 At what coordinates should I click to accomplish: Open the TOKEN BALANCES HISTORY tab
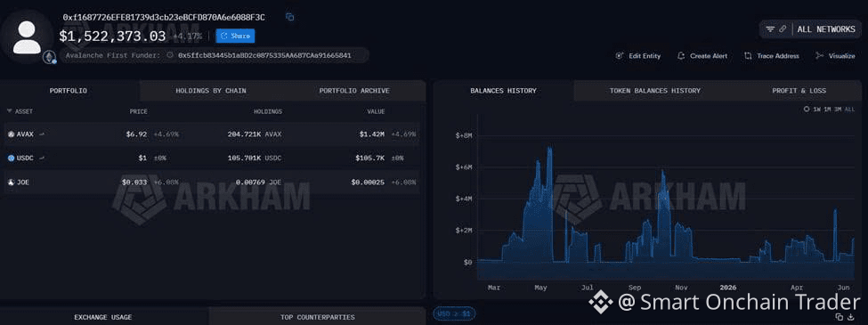pyautogui.click(x=655, y=91)
